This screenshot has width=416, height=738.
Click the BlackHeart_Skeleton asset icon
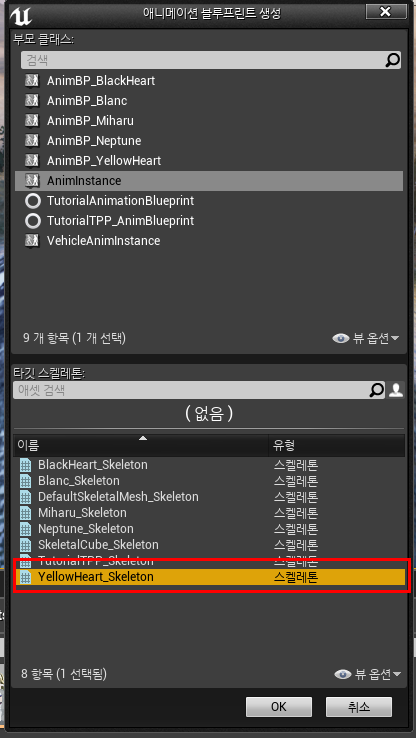pyautogui.click(x=25, y=465)
